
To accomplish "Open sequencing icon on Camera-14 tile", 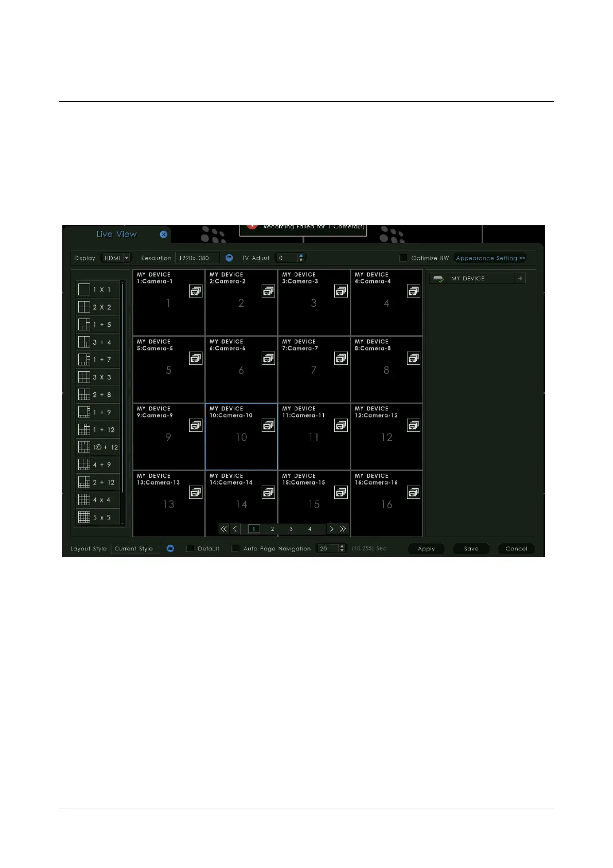I will [x=268, y=492].
